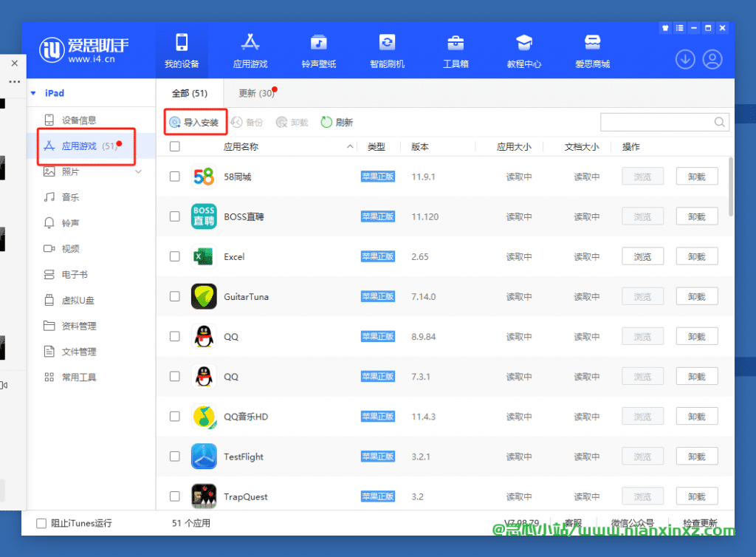Image resolution: width=756 pixels, height=557 pixels.
Task: Select 电子书 in sidebar
Action: point(75,274)
